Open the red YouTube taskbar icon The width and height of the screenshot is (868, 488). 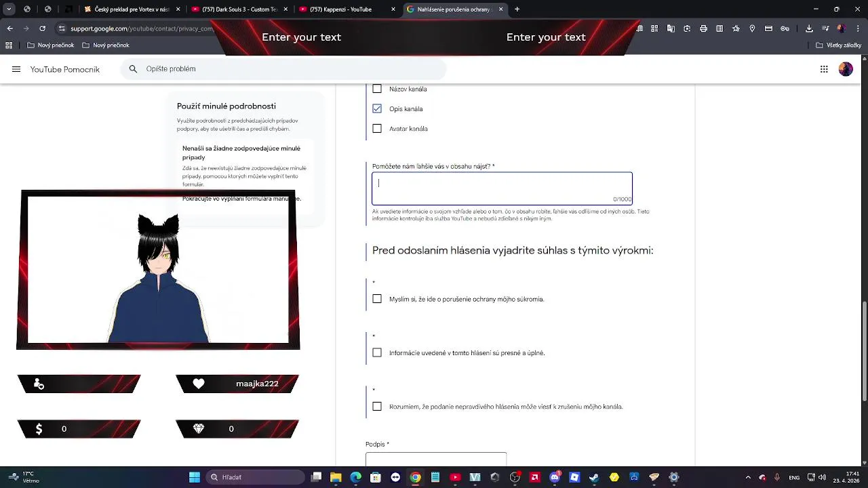coord(455,477)
